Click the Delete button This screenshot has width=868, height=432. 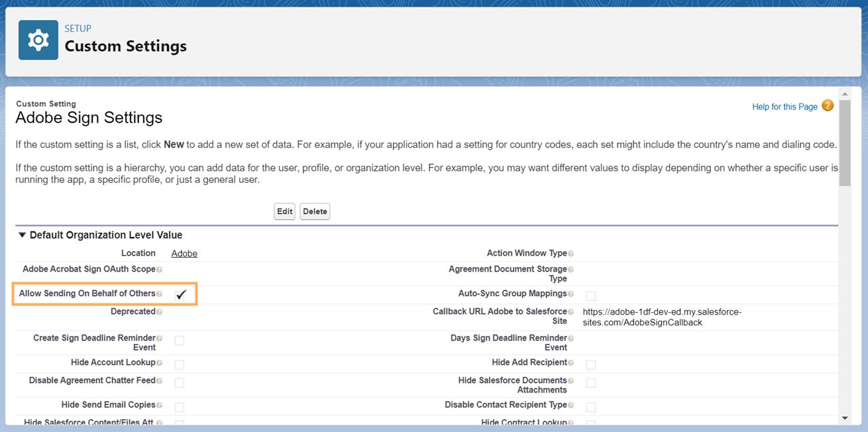click(x=315, y=211)
